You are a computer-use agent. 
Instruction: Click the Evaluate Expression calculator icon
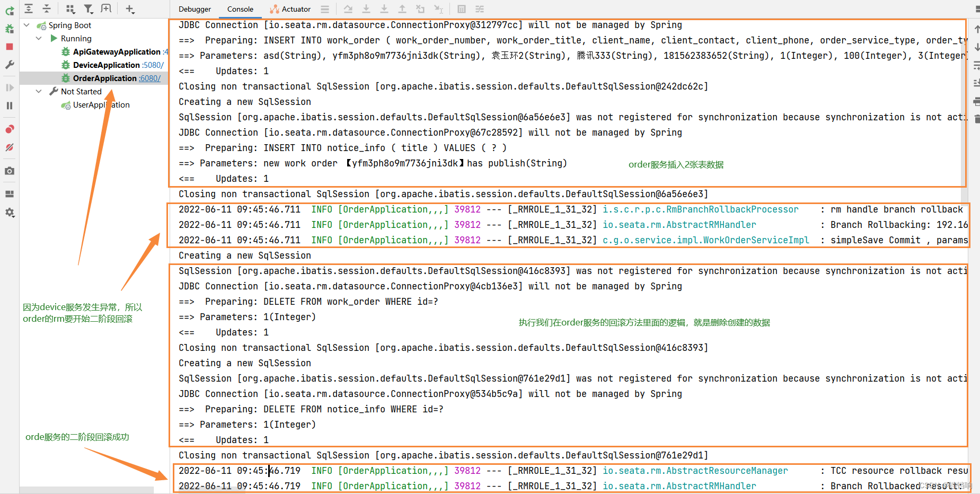[462, 9]
